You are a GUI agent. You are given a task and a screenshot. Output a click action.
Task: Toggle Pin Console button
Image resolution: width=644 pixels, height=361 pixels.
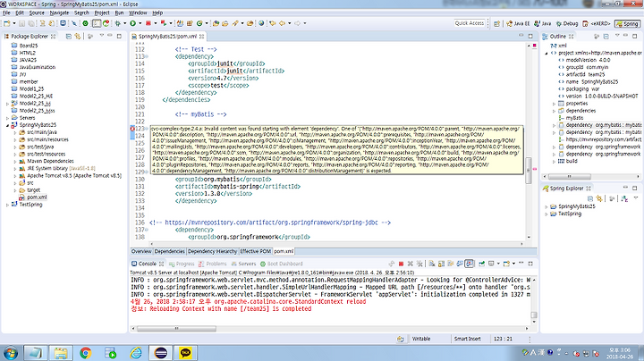tap(481, 264)
